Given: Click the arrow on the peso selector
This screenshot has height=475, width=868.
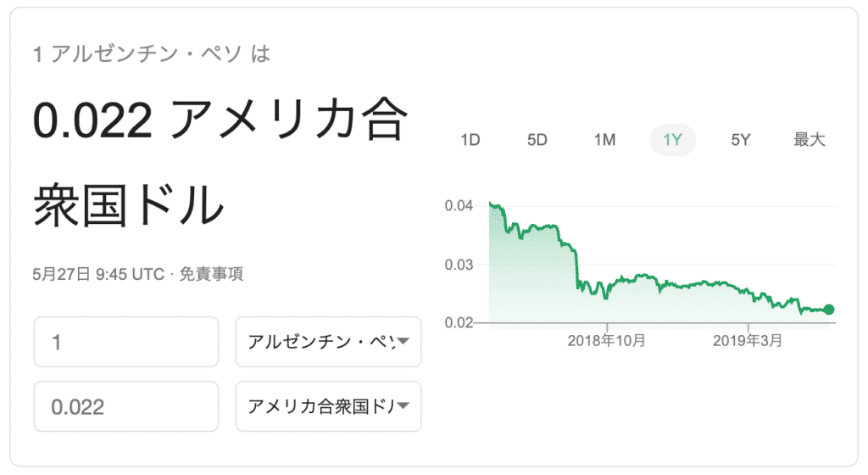Looking at the screenshot, I should point(403,341).
